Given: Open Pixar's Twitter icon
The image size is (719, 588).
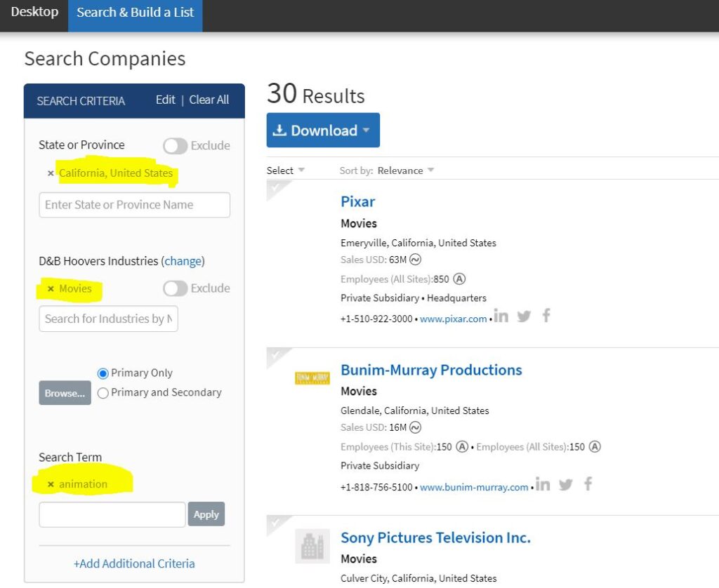Looking at the screenshot, I should (524, 316).
